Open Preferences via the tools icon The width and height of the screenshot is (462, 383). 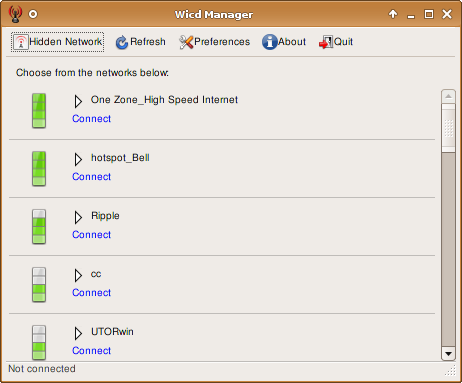tap(186, 42)
